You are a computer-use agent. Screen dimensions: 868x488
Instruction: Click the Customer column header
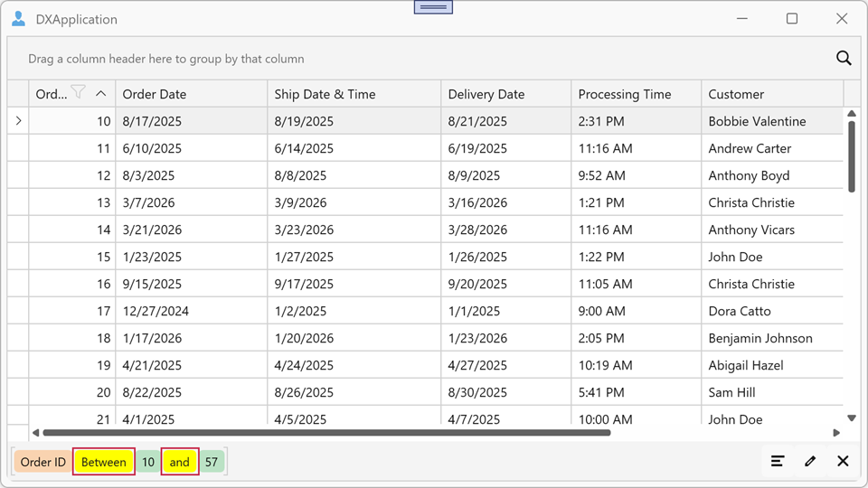click(x=772, y=94)
